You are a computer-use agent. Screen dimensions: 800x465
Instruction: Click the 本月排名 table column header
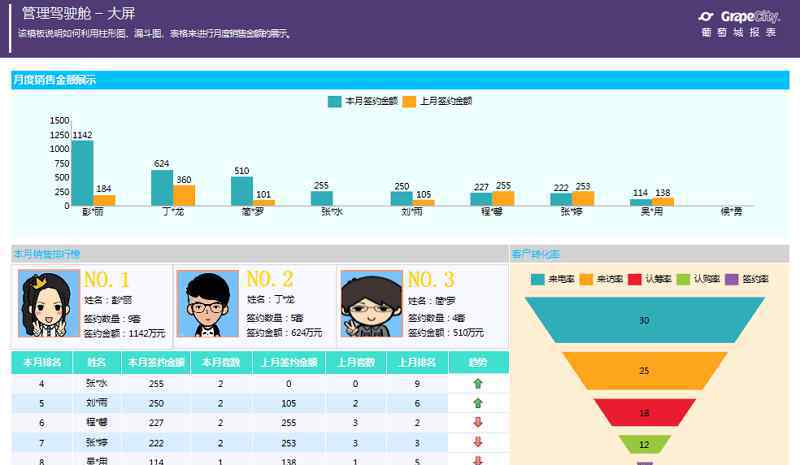pos(41,362)
